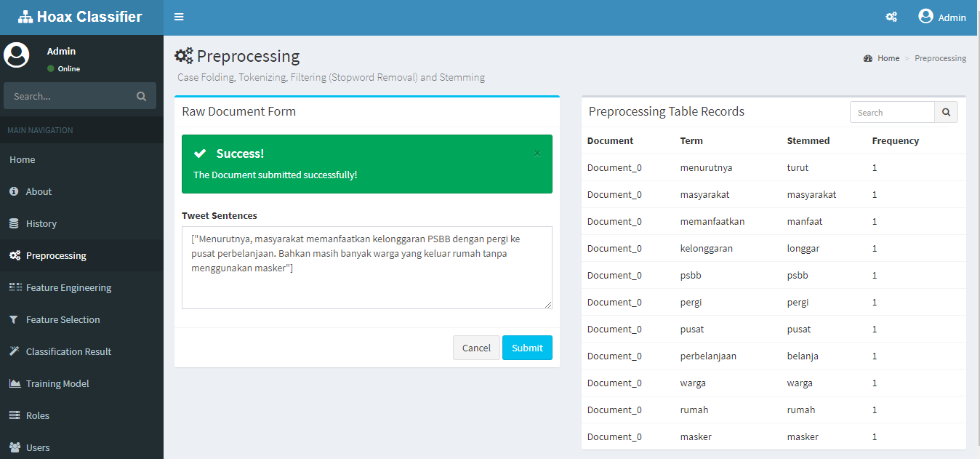Open the About menu item
Viewport: 980px width, 459px height.
[81, 191]
